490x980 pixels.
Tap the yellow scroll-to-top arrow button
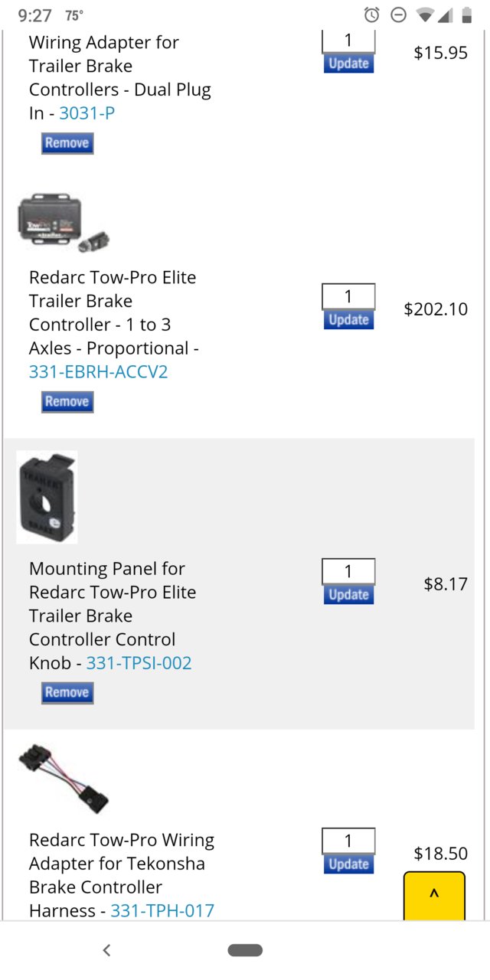(x=434, y=895)
